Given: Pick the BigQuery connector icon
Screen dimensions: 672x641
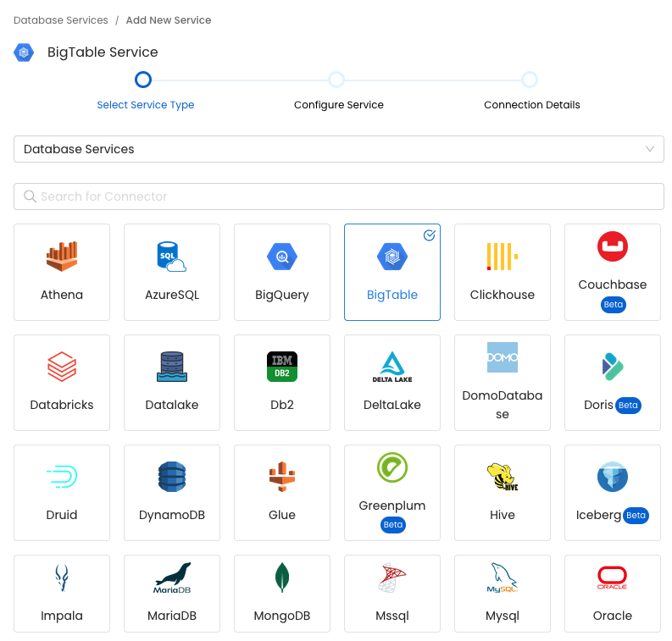Looking at the screenshot, I should point(281,256).
